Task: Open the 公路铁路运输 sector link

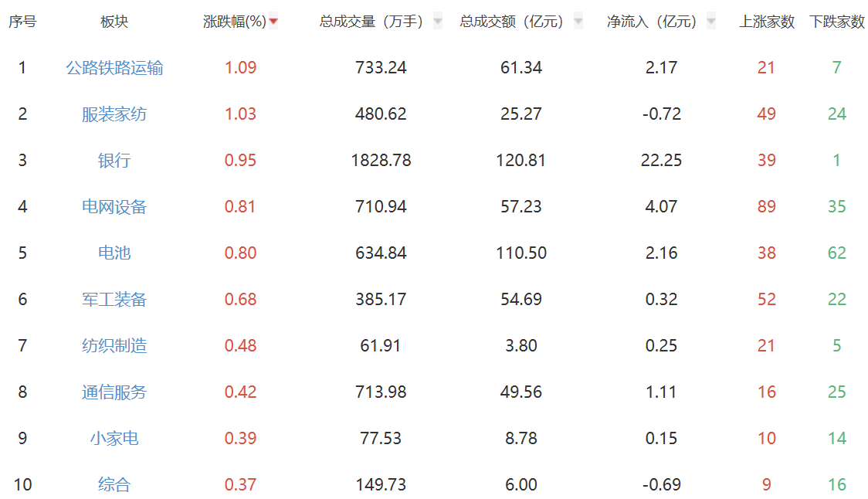Action: 114,68
